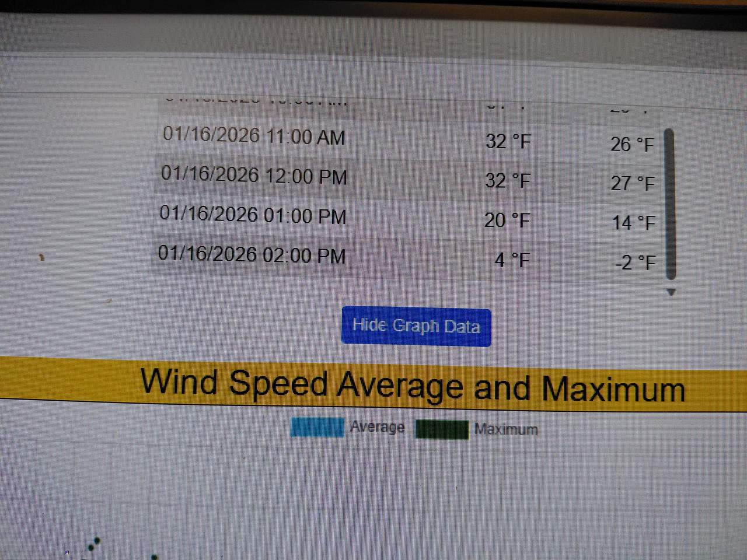
Task: Click the 26 °F value
Action: pyautogui.click(x=632, y=144)
